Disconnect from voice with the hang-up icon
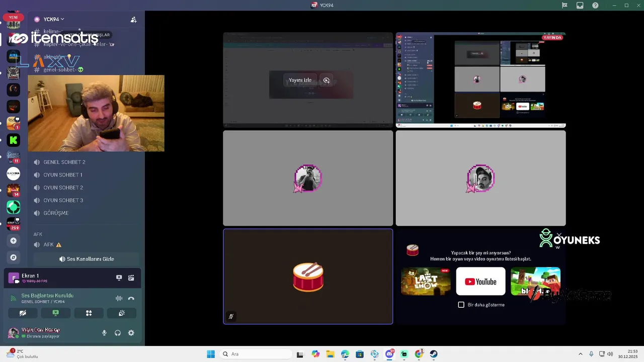 click(x=131, y=298)
